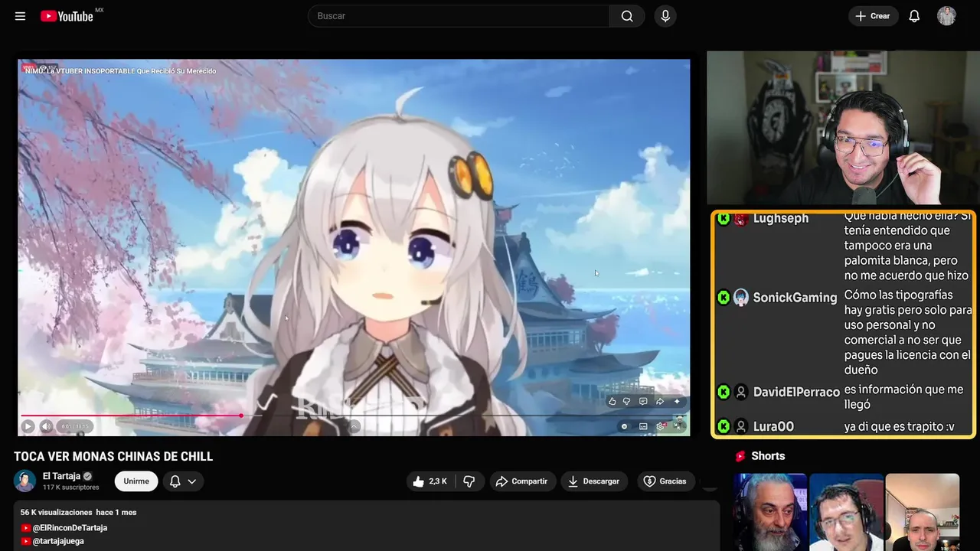Open the notifications bell in the header

pos(914,16)
